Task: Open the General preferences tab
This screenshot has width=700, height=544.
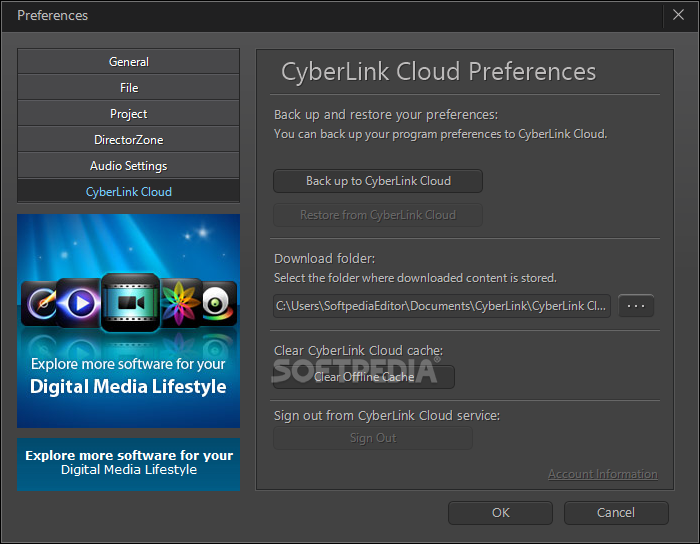Action: (x=129, y=62)
